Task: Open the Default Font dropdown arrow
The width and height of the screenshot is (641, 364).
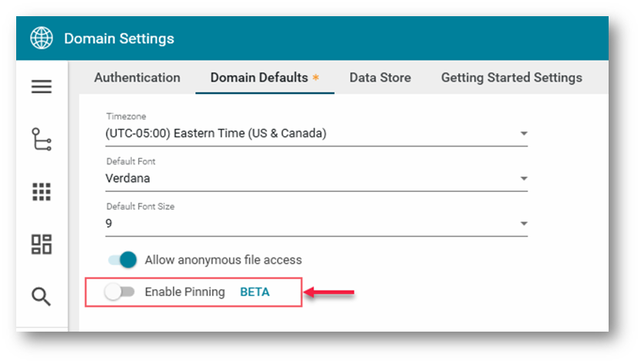Action: tap(524, 178)
